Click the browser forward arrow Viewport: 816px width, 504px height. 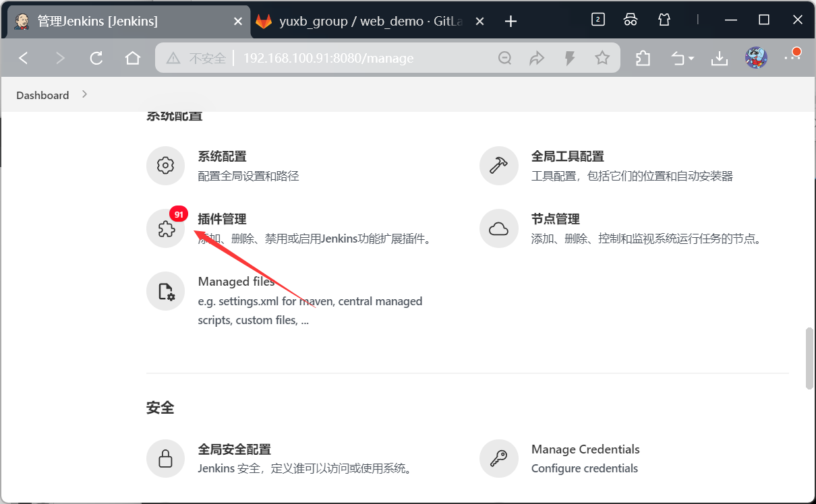point(60,59)
